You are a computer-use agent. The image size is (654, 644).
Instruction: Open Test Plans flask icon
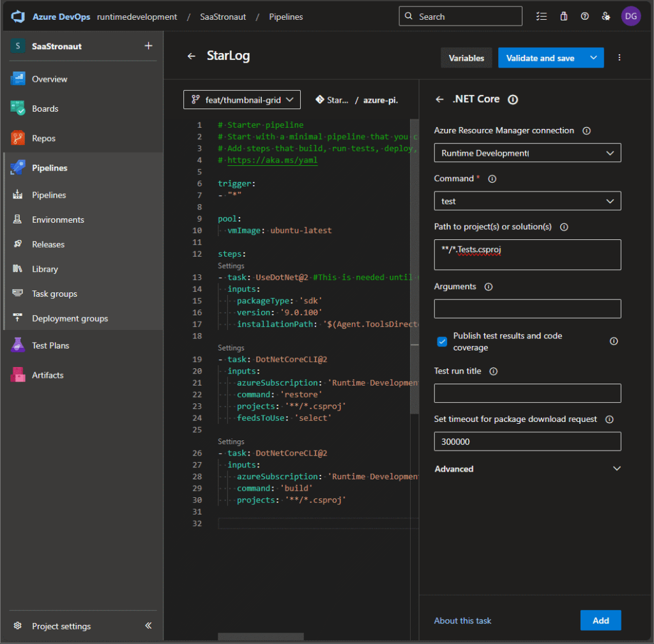(x=18, y=345)
